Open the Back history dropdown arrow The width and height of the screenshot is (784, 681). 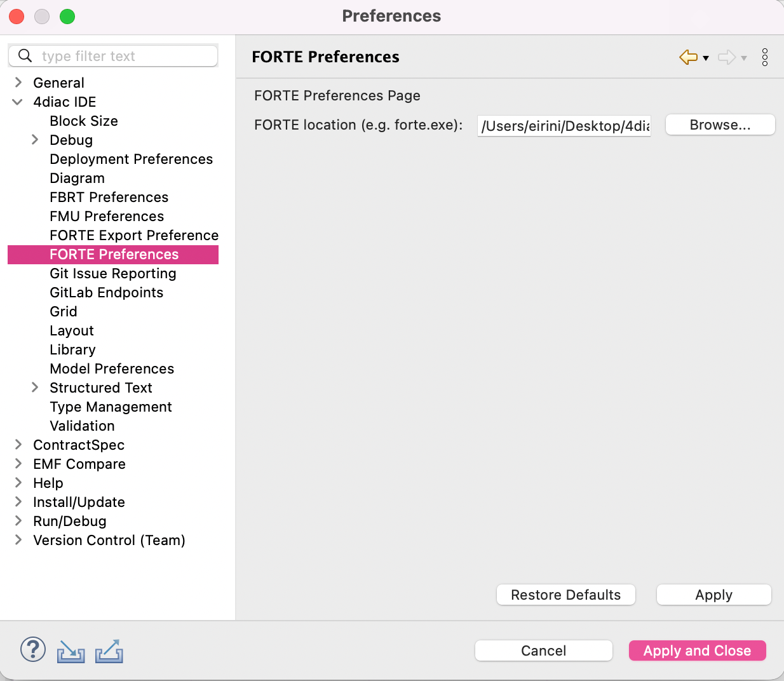pyautogui.click(x=706, y=58)
